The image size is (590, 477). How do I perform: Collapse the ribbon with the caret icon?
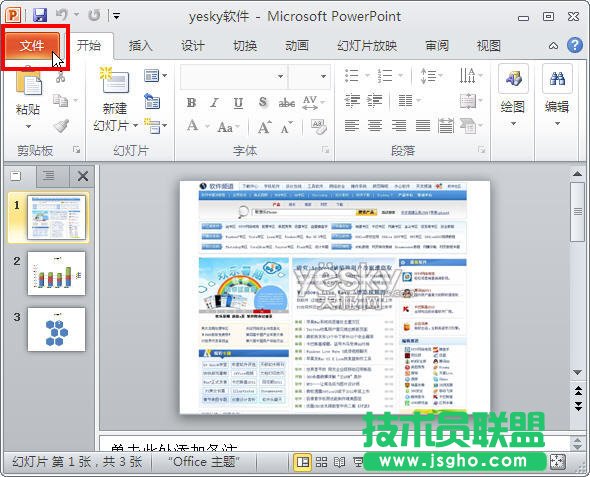click(553, 46)
